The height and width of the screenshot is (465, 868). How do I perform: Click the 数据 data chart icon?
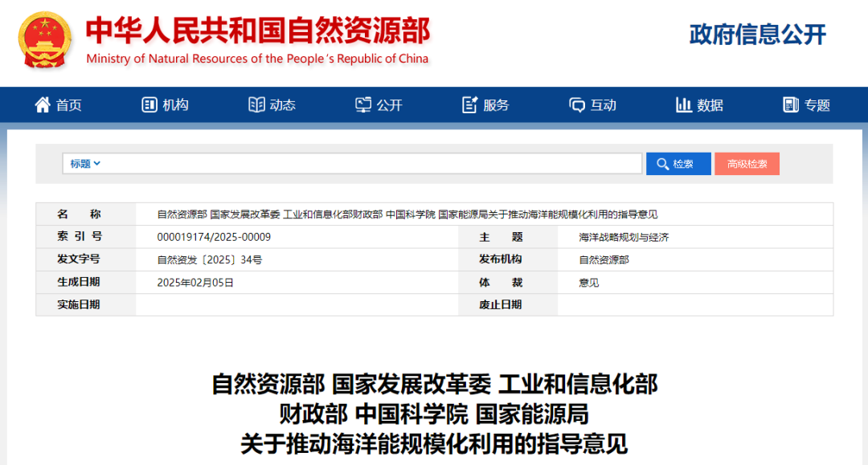pos(684,104)
